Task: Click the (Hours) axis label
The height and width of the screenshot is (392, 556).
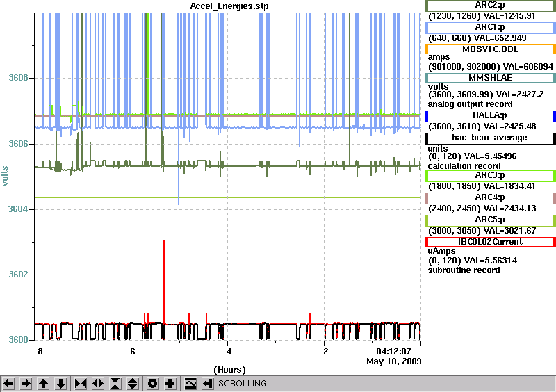Action: point(229,370)
